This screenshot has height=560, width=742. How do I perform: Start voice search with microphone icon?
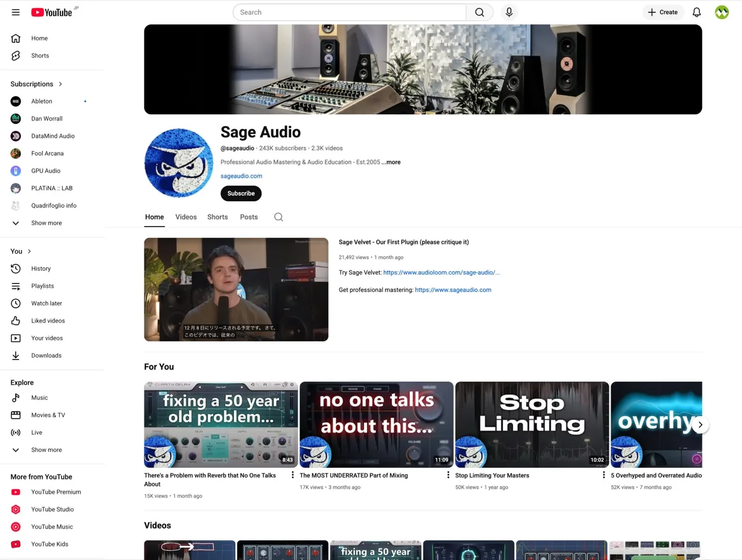[x=509, y=12]
